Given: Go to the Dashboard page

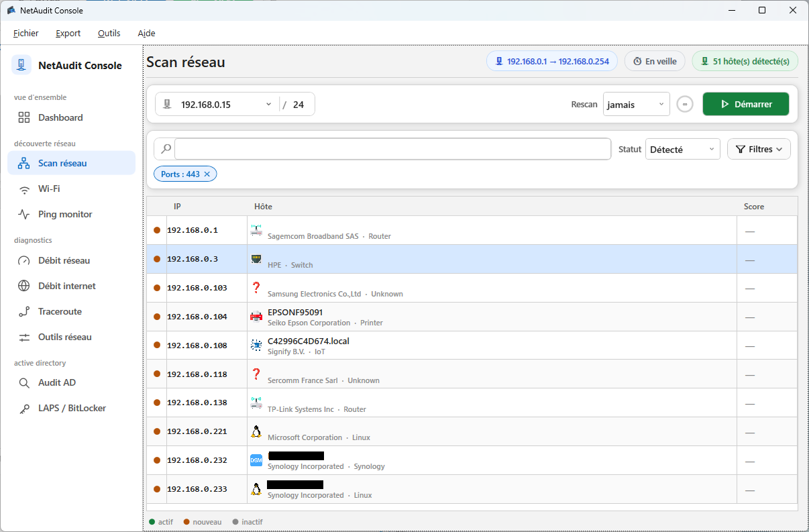Looking at the screenshot, I should (71, 117).
